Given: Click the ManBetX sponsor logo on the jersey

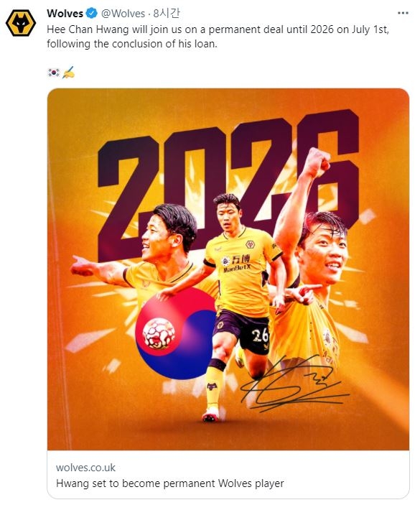Looking at the screenshot, I should point(237,264).
